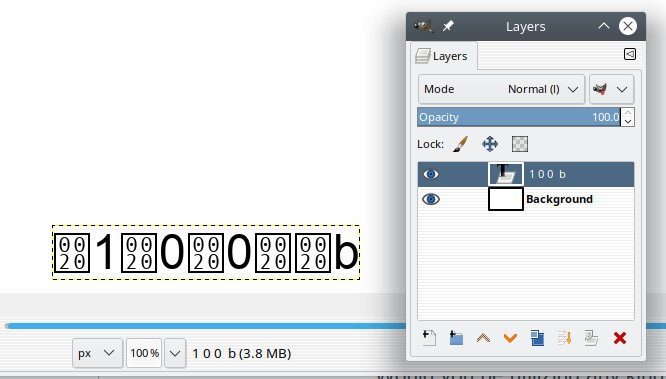
Task: Lock position and size with move icon
Action: click(490, 144)
